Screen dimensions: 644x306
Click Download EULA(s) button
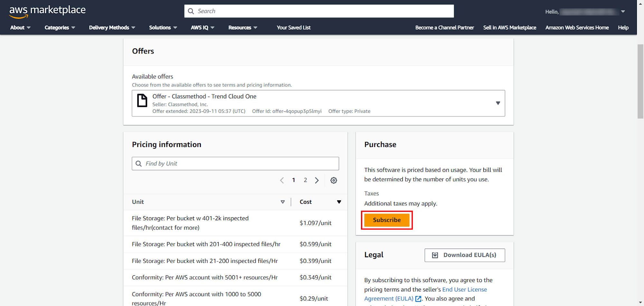[x=465, y=255]
